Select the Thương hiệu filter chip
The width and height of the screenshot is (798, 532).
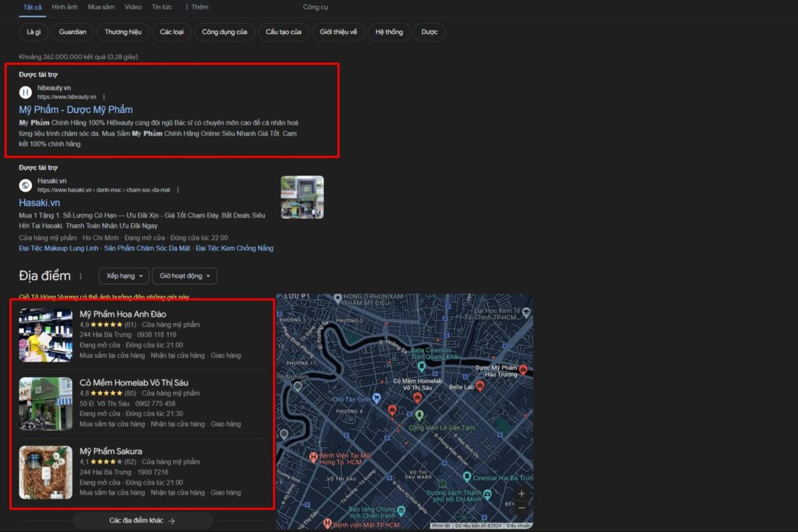tap(123, 32)
